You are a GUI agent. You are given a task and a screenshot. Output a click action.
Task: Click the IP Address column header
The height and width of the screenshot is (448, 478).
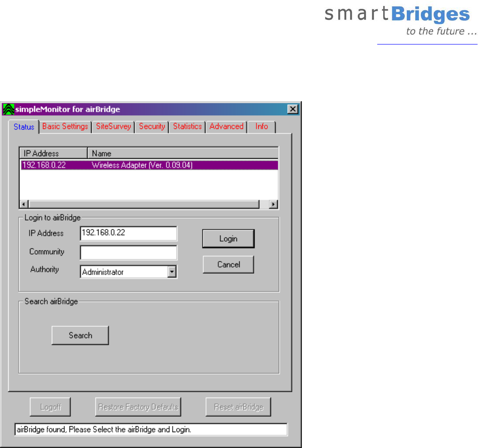pos(54,153)
